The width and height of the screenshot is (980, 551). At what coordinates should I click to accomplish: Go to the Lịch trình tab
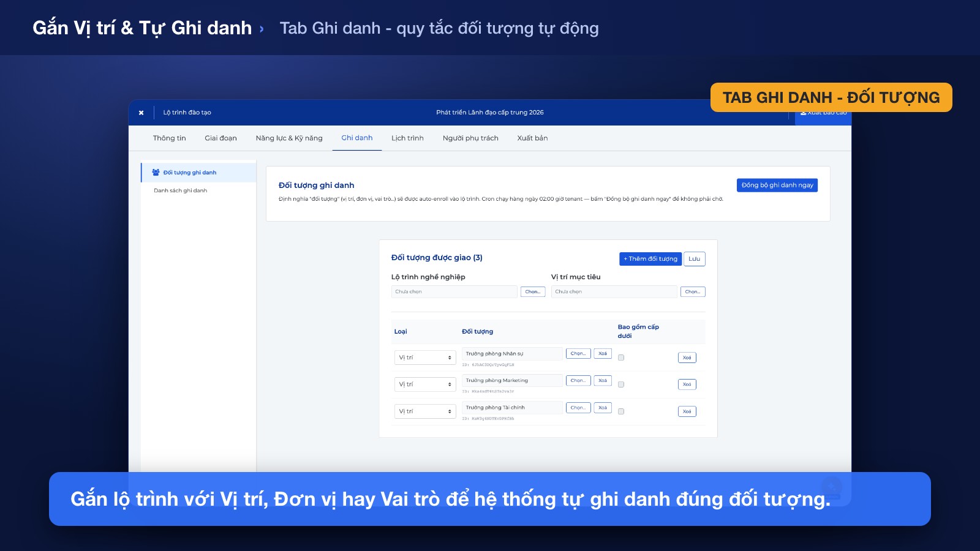[407, 138]
